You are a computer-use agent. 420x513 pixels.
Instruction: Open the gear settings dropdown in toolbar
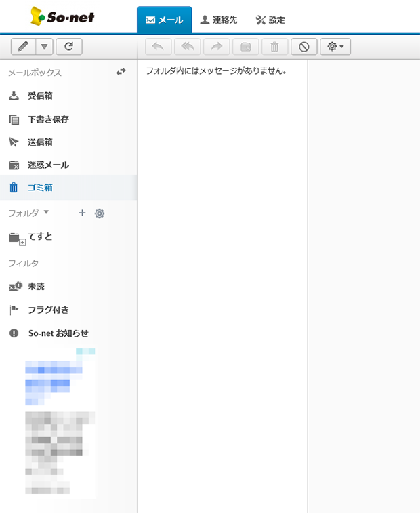pos(335,47)
